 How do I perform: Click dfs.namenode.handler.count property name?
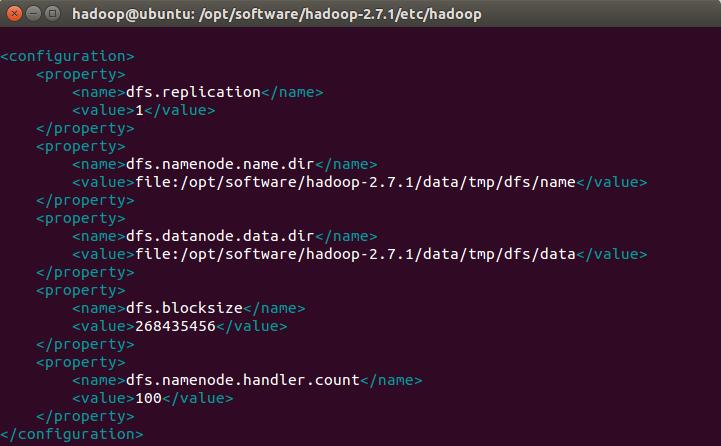[x=242, y=380]
